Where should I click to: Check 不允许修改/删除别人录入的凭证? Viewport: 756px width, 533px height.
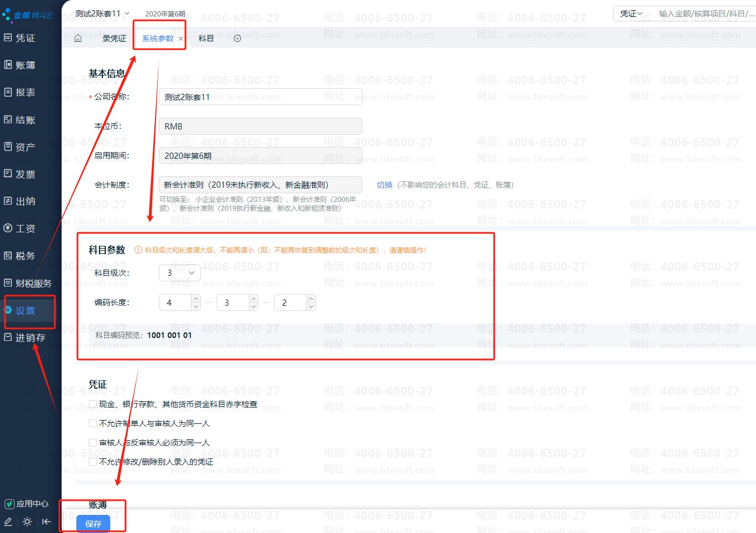point(93,462)
